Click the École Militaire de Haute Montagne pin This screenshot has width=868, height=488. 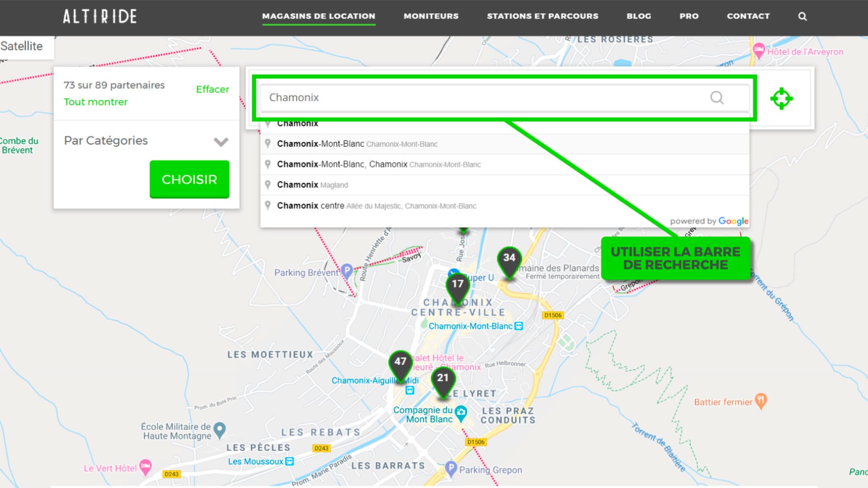pos(220,430)
